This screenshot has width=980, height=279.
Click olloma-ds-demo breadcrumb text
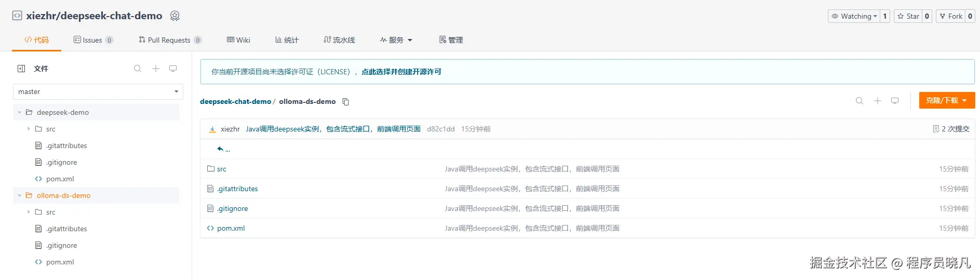tap(307, 101)
